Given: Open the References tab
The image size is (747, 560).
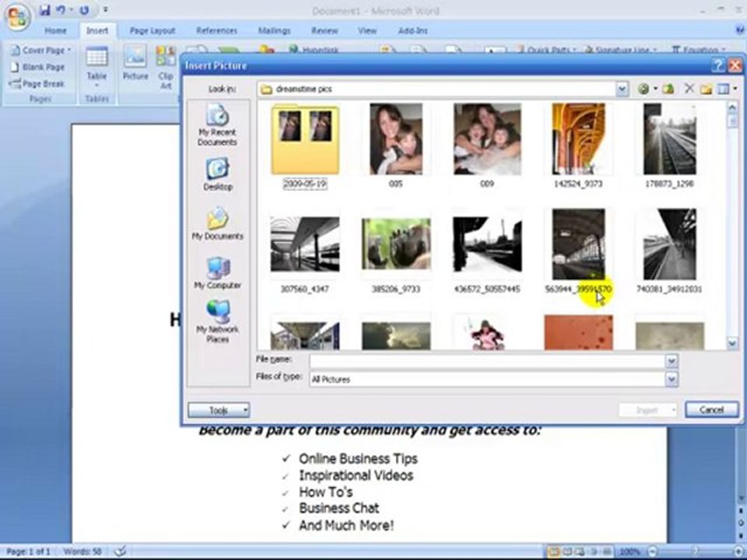Looking at the screenshot, I should [217, 30].
